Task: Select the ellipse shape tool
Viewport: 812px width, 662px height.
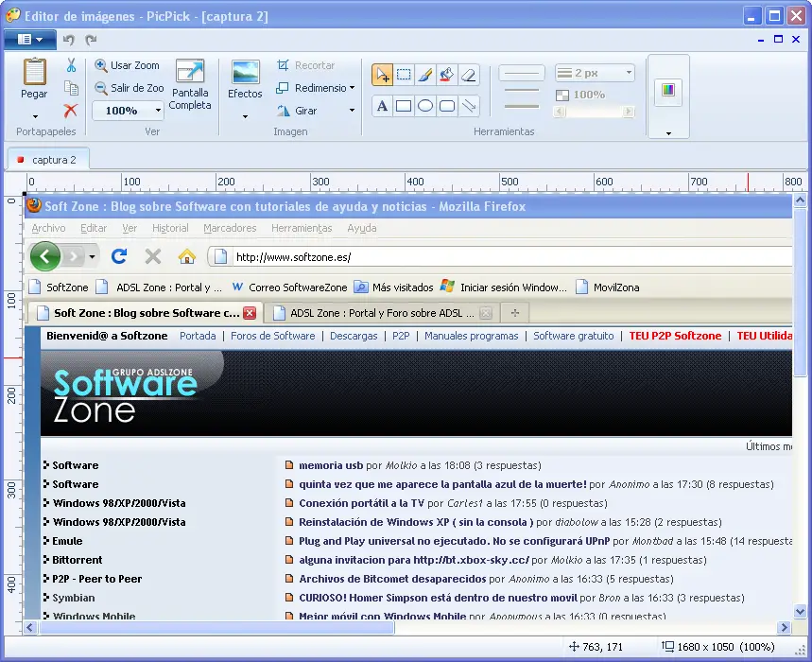Action: tap(425, 106)
